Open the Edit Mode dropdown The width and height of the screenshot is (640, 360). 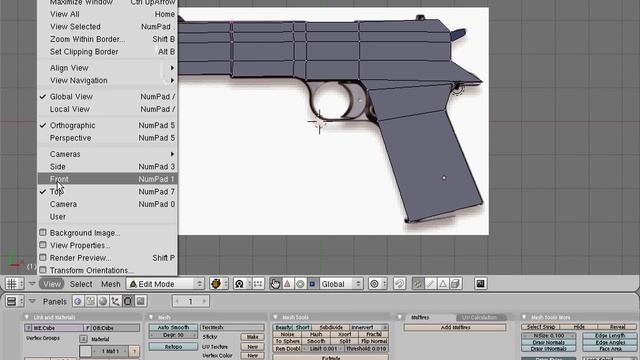[165, 284]
